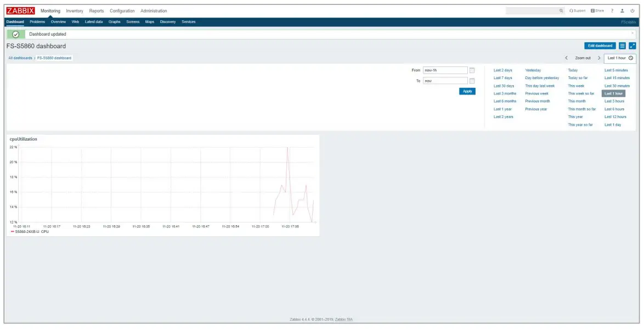Click the Zabbix logo

coord(20,10)
